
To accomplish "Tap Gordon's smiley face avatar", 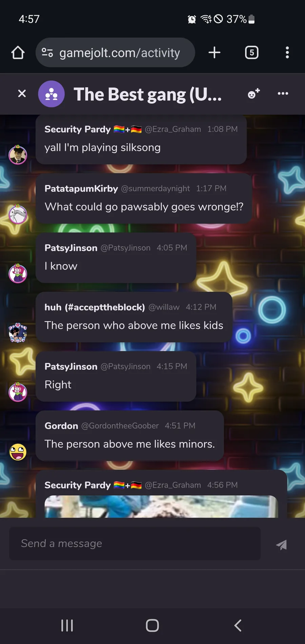I will [18, 452].
